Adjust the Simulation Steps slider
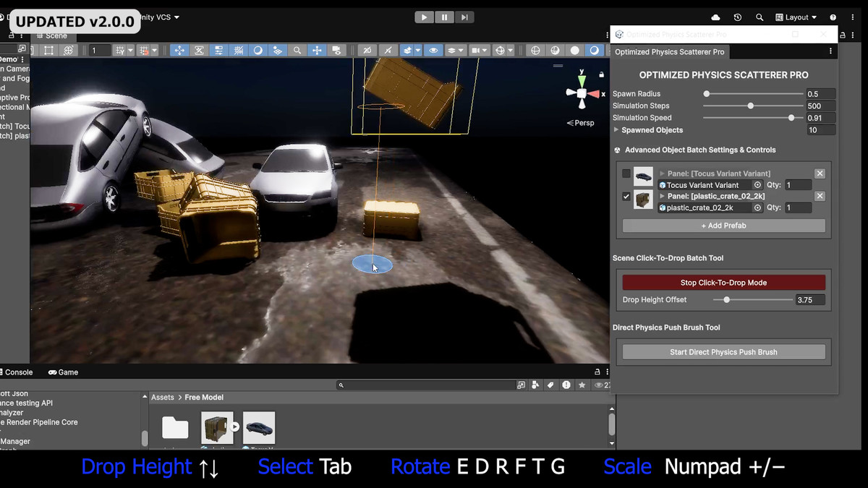 (754, 106)
